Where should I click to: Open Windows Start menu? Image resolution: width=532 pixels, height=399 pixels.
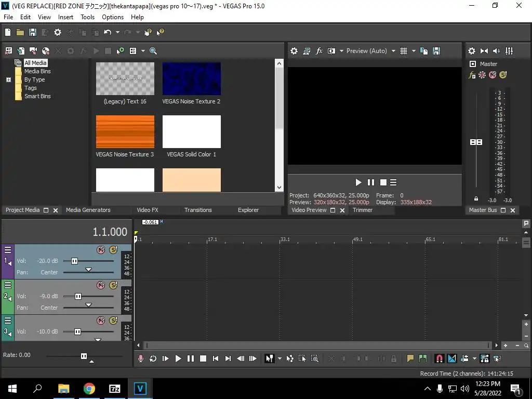coord(12,389)
